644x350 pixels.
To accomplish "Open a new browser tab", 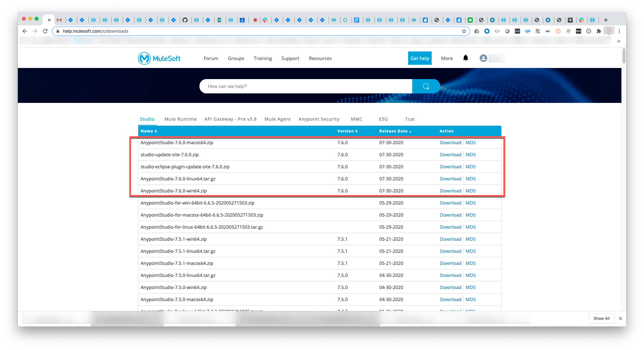I will (x=606, y=20).
